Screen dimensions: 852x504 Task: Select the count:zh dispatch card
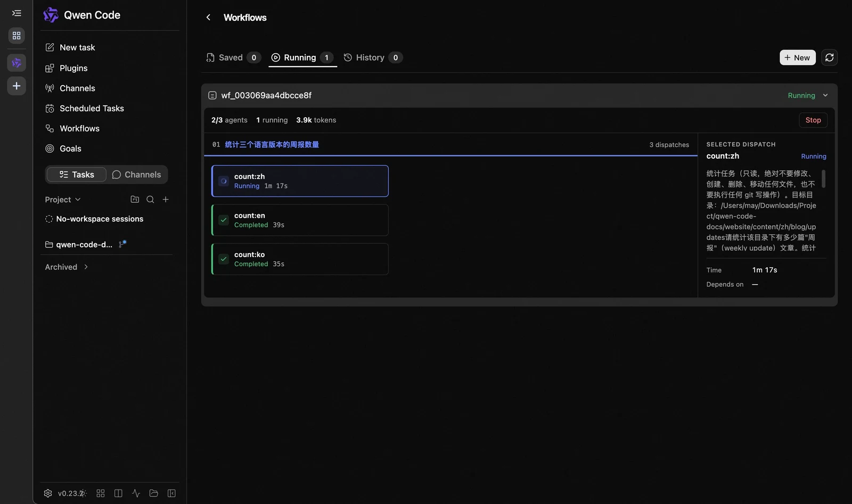point(300,181)
